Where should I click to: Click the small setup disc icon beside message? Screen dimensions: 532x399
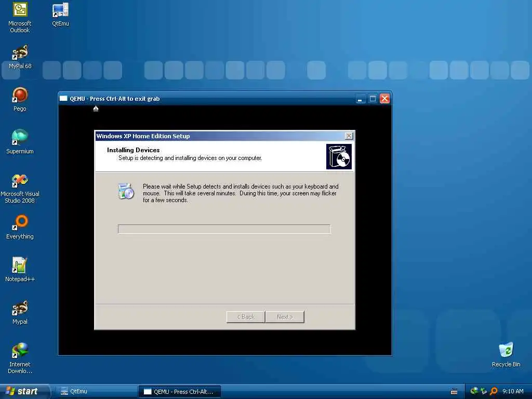126,191
